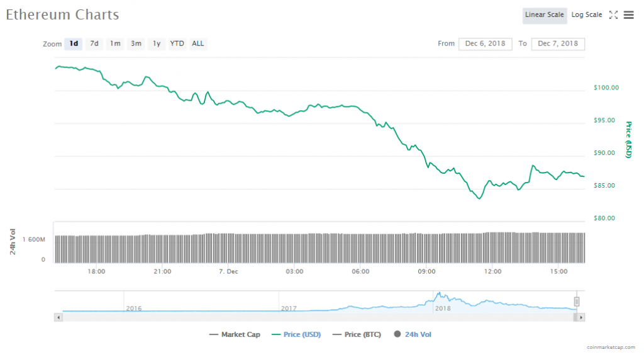The height and width of the screenshot is (357, 644).
Task: Toggle the Price (USD) series legend
Action: tap(296, 334)
